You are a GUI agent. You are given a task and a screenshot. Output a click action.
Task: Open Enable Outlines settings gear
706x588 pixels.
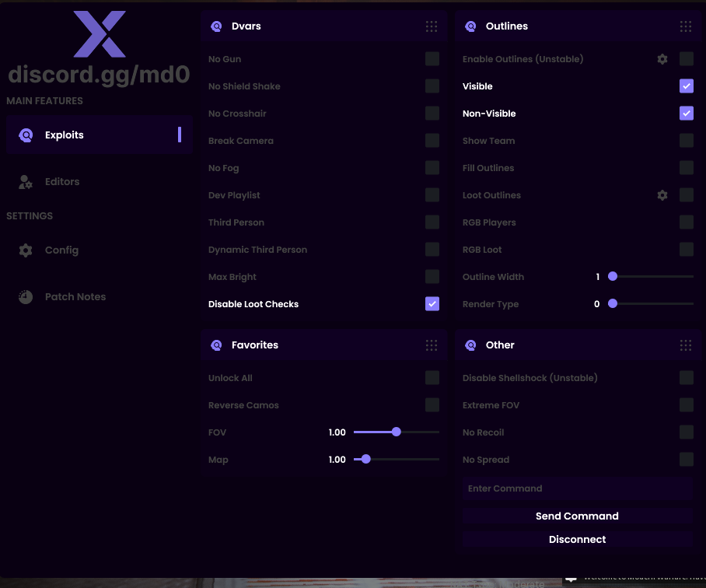[x=662, y=59]
